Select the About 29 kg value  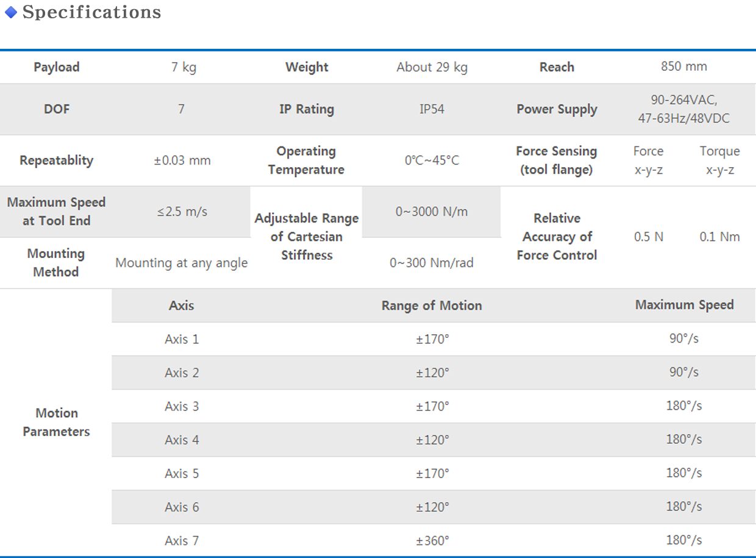(x=432, y=67)
